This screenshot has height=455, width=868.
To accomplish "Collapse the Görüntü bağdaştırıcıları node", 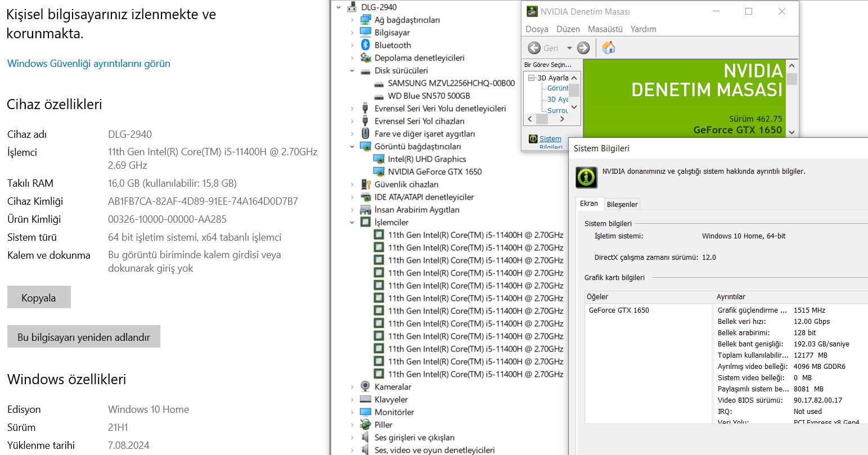I will click(352, 147).
